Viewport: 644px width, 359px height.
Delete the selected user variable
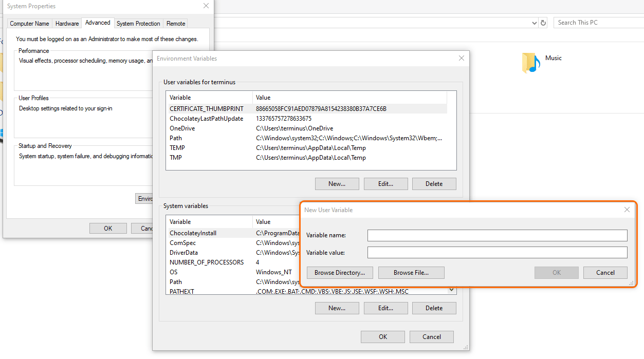tap(434, 183)
